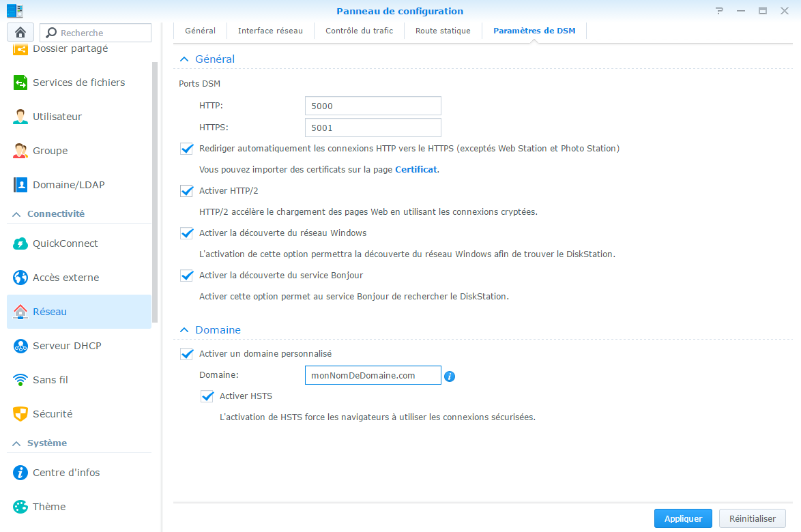Open Groupe in the sidebar
The width and height of the screenshot is (801, 532).
[79, 151]
